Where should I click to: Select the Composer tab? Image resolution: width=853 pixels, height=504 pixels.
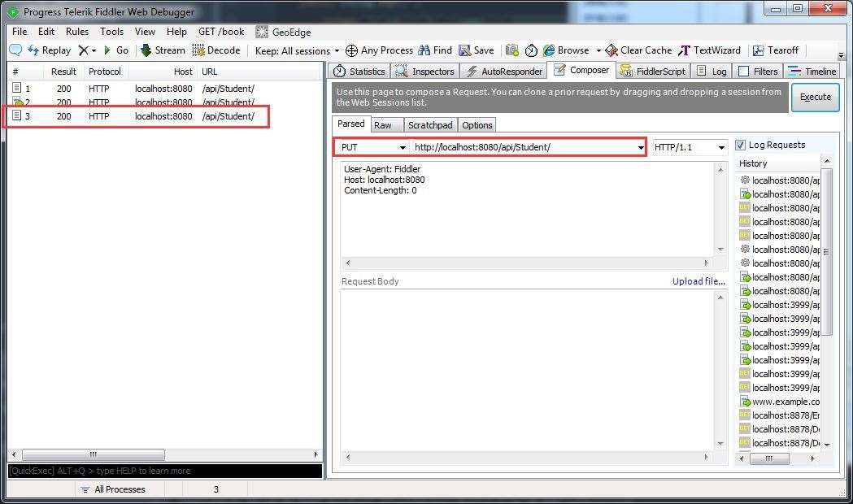(581, 70)
